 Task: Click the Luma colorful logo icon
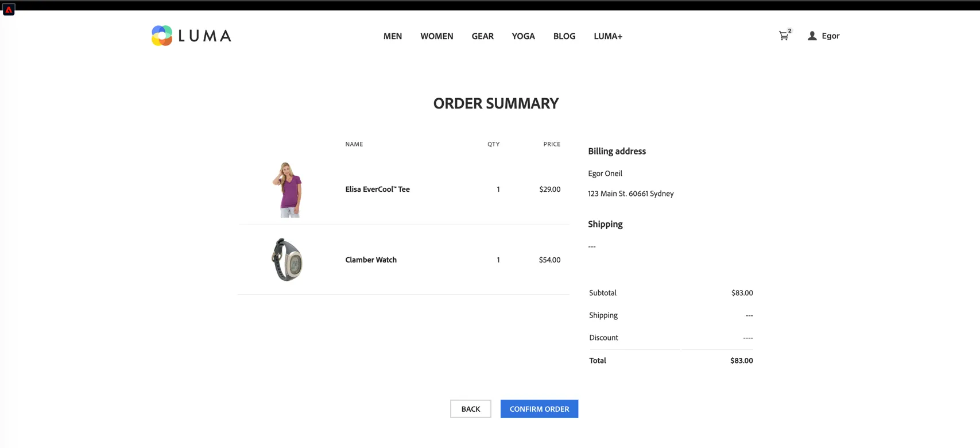click(162, 36)
